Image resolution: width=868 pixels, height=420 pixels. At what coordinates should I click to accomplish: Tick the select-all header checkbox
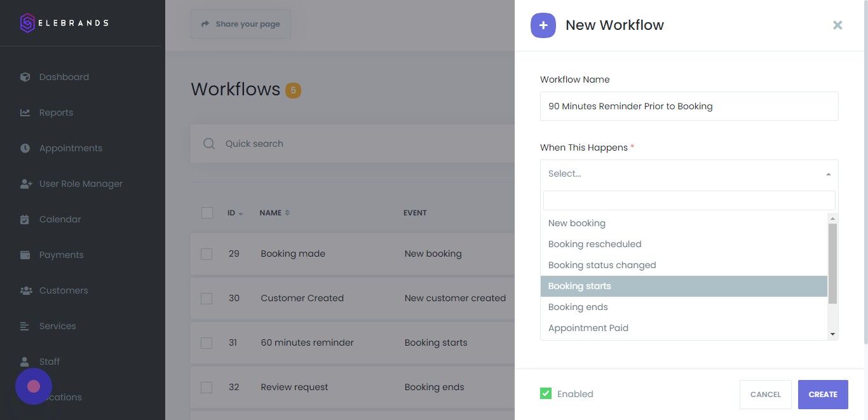point(207,213)
